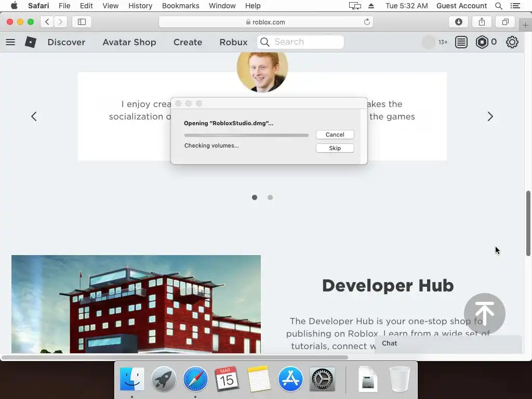Screen dimensions: 532x399
Task: Open Calendar from the Dock
Action: click(227, 379)
